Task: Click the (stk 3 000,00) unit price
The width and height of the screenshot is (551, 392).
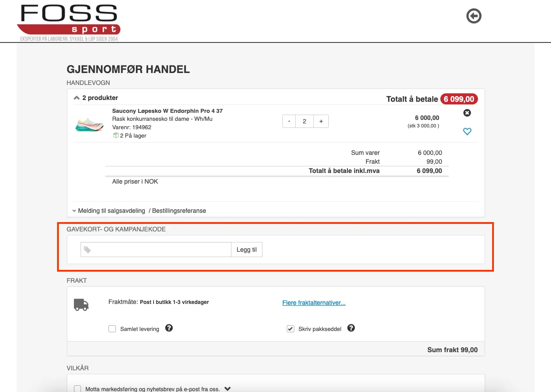Action: (423, 126)
